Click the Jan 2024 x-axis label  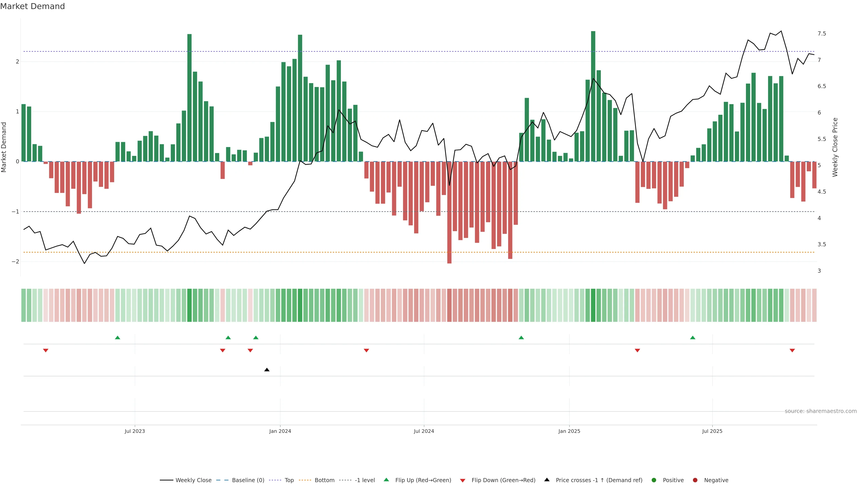tap(280, 432)
